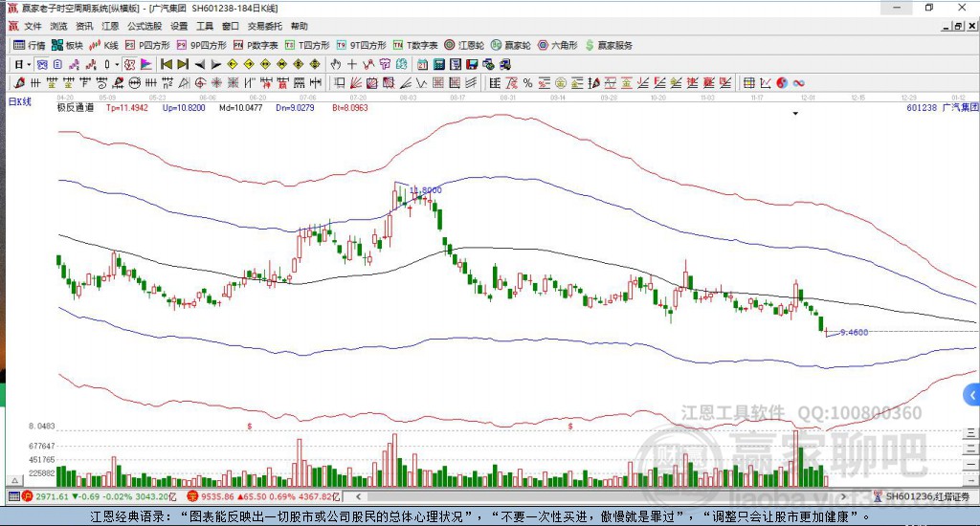980x526 pixels.
Task: Select the zigzag wave line tool
Action: click(422, 82)
